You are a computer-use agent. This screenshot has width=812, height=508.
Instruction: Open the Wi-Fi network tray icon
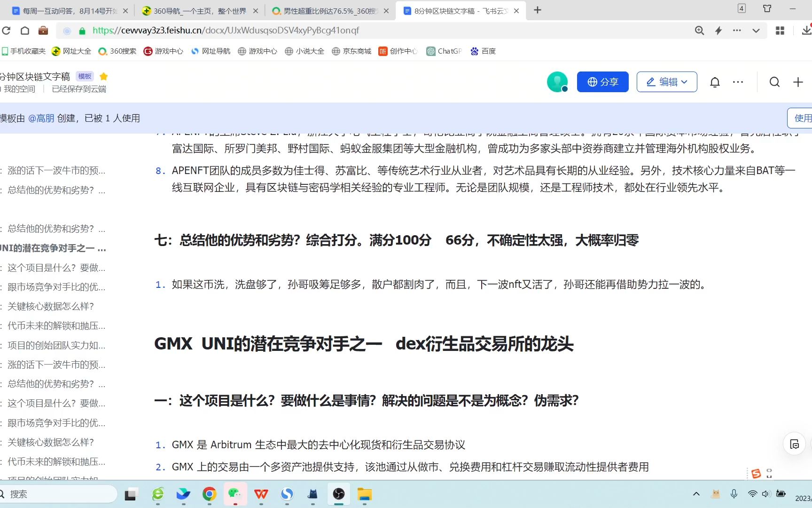tap(752, 494)
